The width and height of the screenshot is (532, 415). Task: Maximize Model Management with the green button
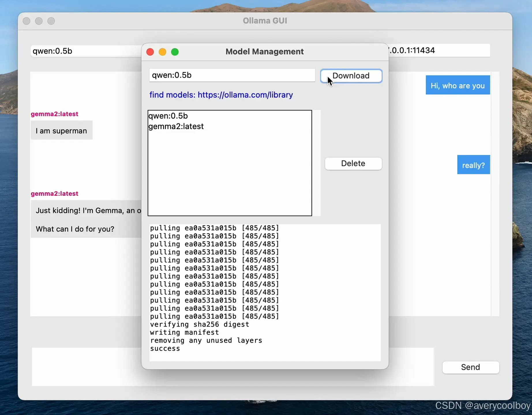(x=175, y=52)
